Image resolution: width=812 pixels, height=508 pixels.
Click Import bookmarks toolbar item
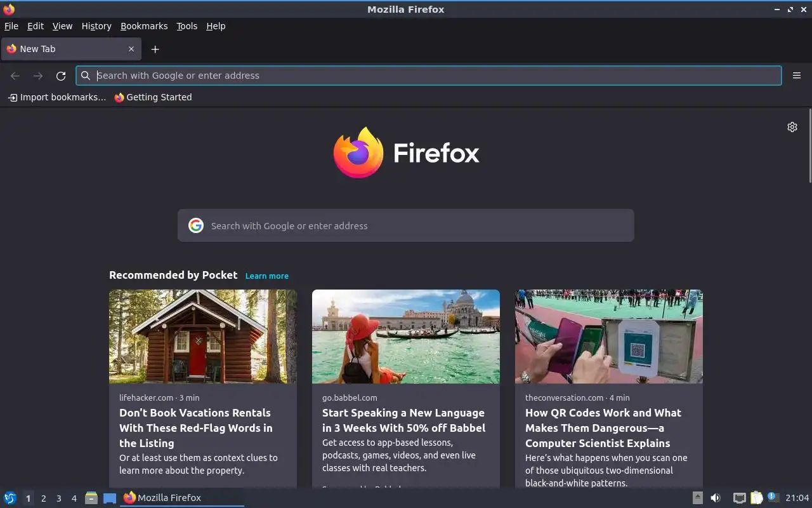[x=57, y=97]
